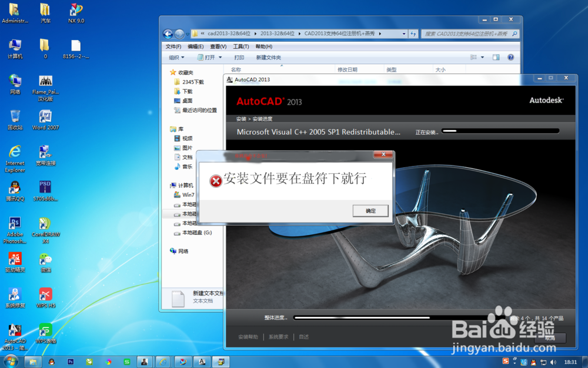Viewport: 588px width, 368px height.
Task: Click the 确定 button in the error dialog
Action: coord(370,211)
